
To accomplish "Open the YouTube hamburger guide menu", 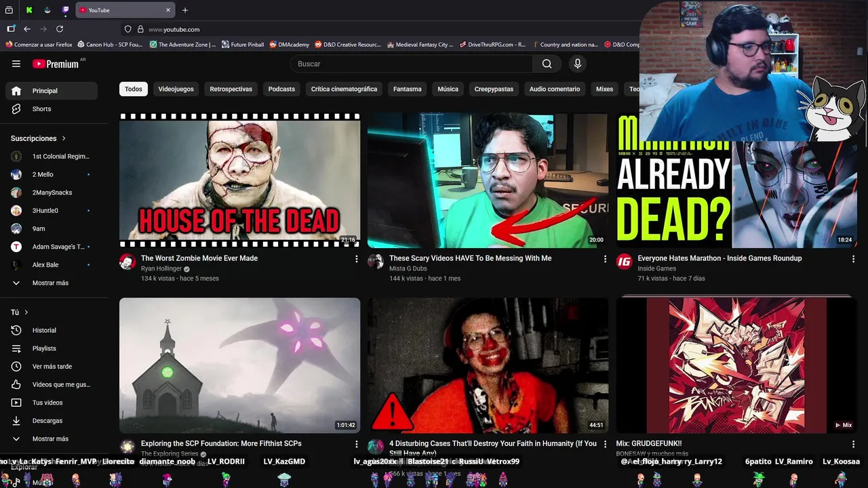I will click(x=16, y=64).
